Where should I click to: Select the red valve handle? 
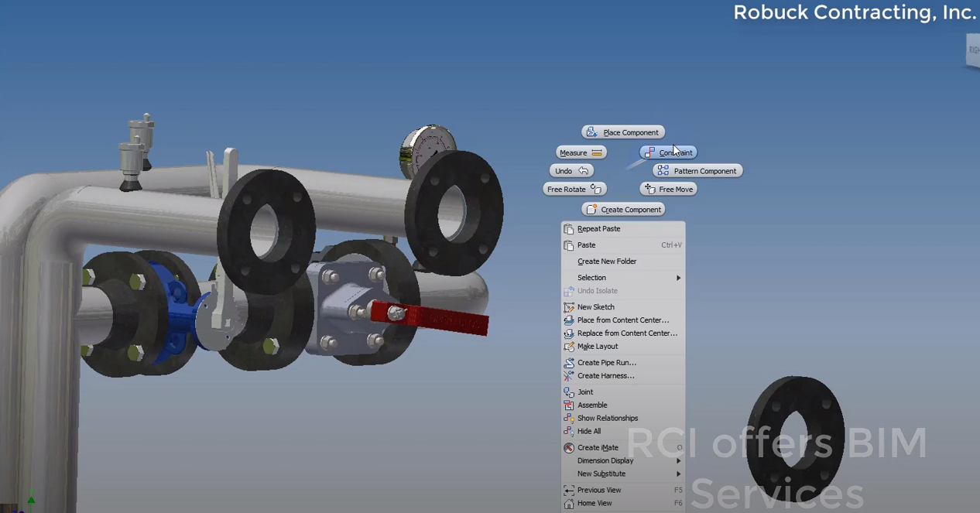(430, 317)
